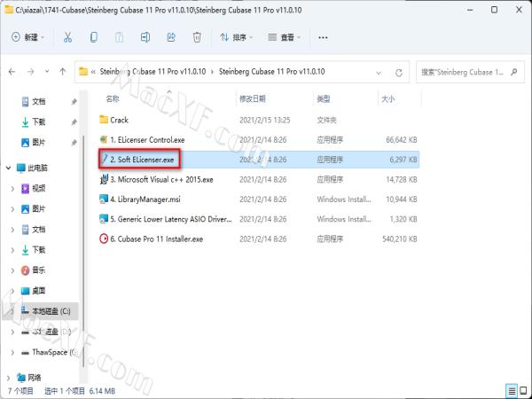Select 5. Generic Lower Latency ASIO Driver
This screenshot has width=532, height=399.
pos(259,219)
